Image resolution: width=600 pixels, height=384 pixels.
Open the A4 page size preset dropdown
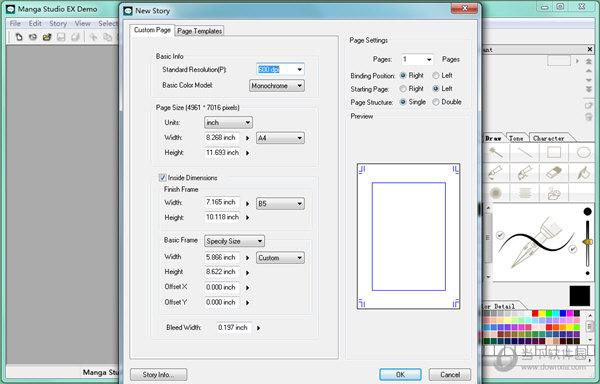280,138
